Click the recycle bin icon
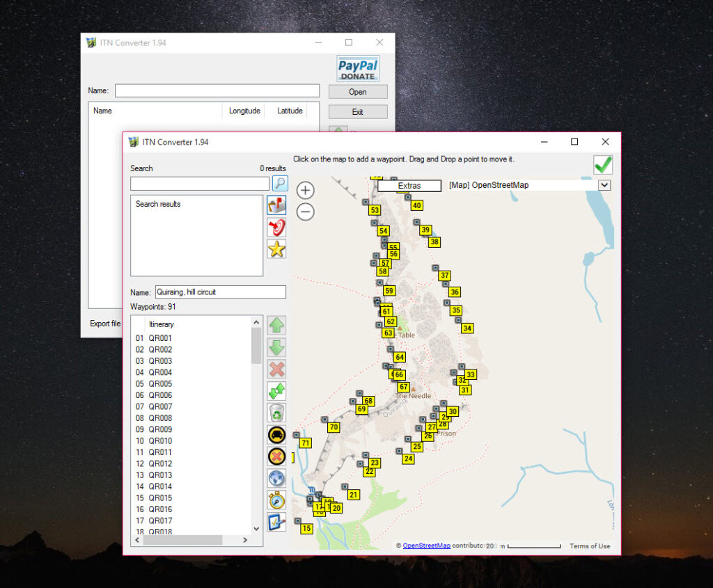 tap(276, 413)
